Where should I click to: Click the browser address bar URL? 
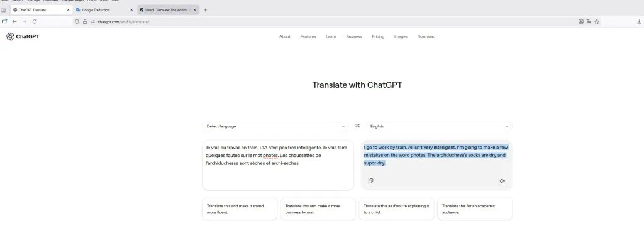click(124, 22)
